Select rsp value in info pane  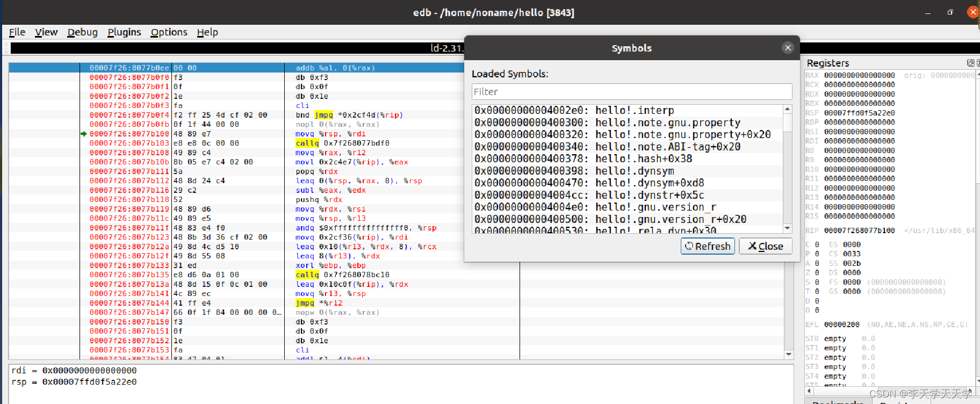coord(89,381)
